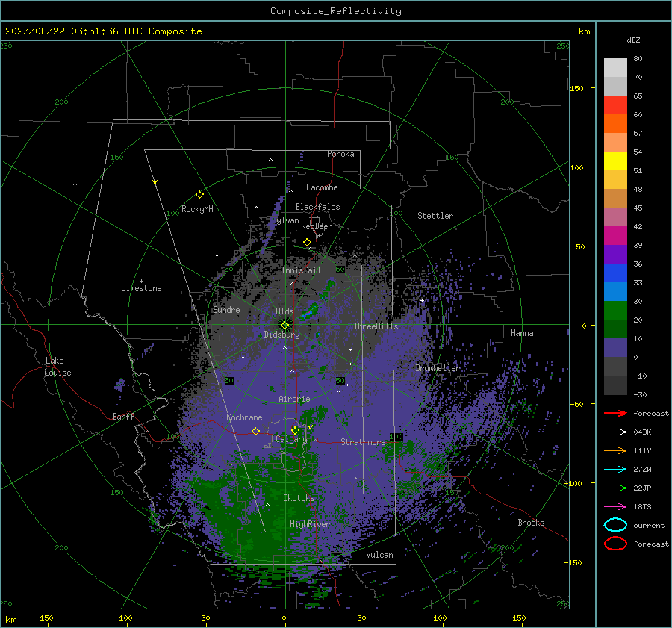Click the green 20 dBZ color swatch
The width and height of the screenshot is (672, 628).
[x=615, y=311]
